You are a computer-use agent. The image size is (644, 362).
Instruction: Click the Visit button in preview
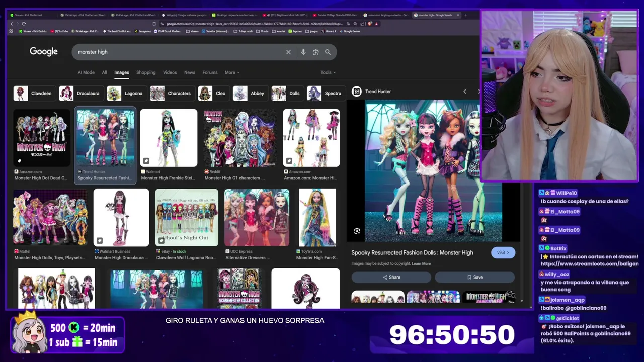pyautogui.click(x=503, y=253)
